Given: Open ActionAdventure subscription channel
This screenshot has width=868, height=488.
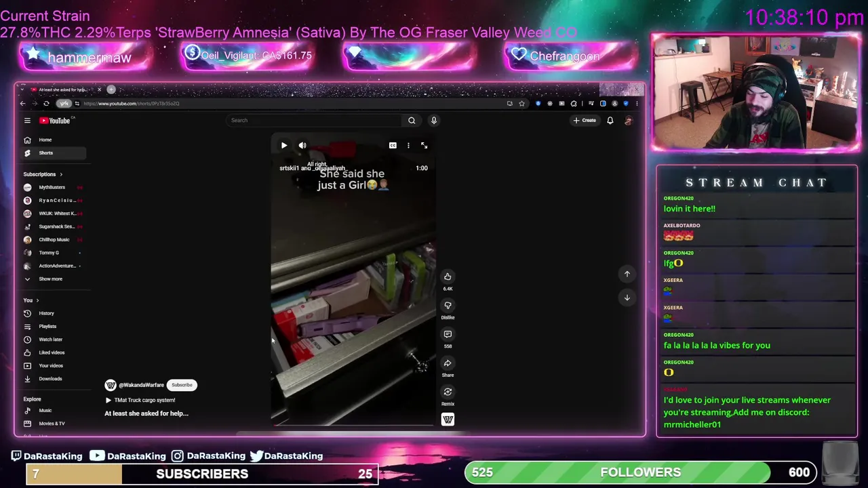Looking at the screenshot, I should (53, 266).
